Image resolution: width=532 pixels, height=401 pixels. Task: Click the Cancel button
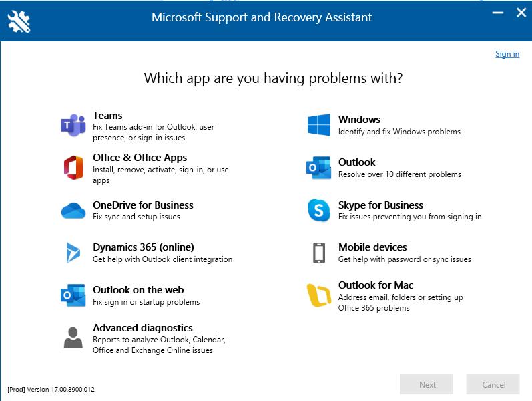click(493, 384)
